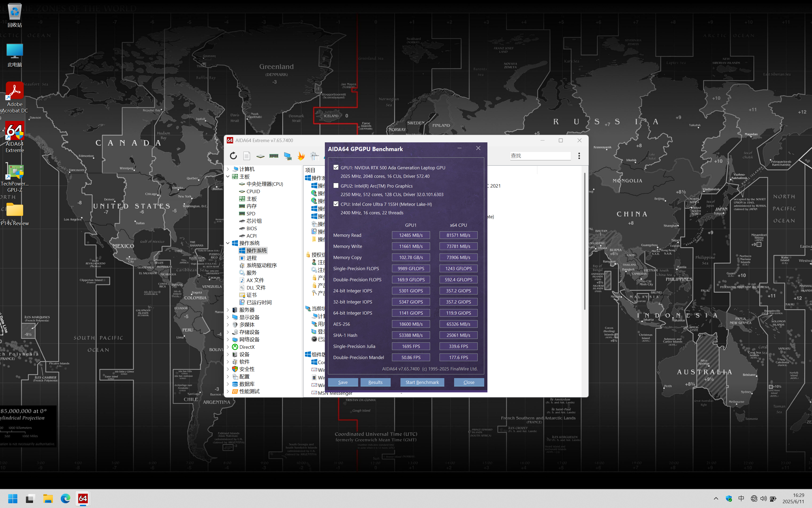The height and width of the screenshot is (508, 812).
Task: Click GPU1 Single-Precision FLOPS 9989 GFLOPS value
Action: click(x=411, y=269)
